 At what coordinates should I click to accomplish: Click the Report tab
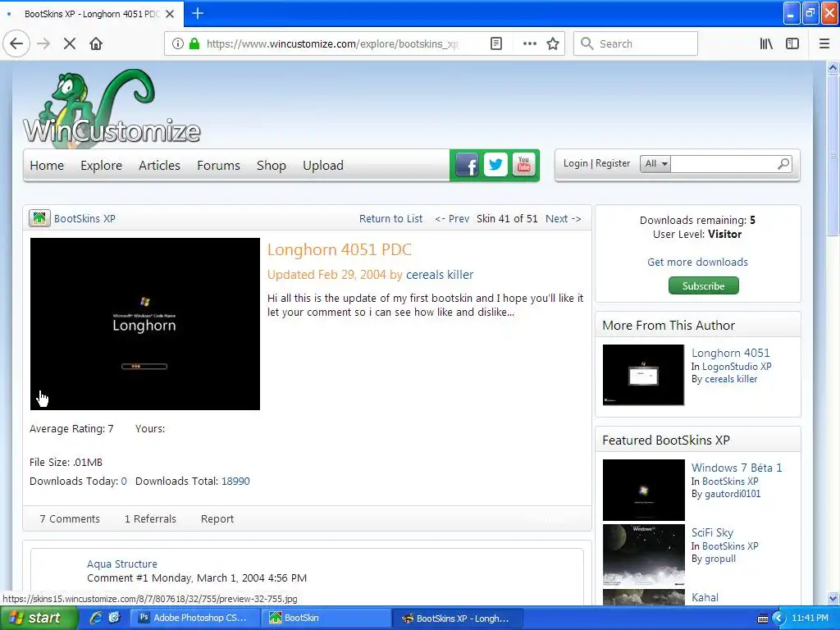tap(217, 518)
